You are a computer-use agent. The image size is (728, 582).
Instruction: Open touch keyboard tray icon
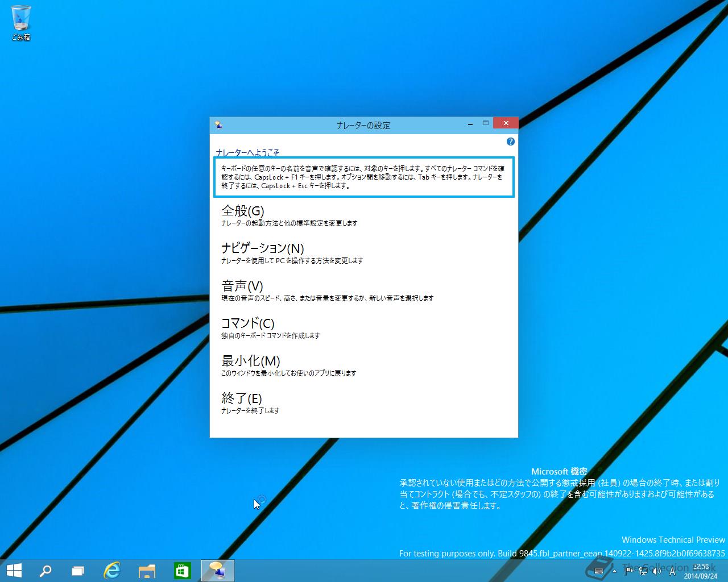tap(599, 571)
